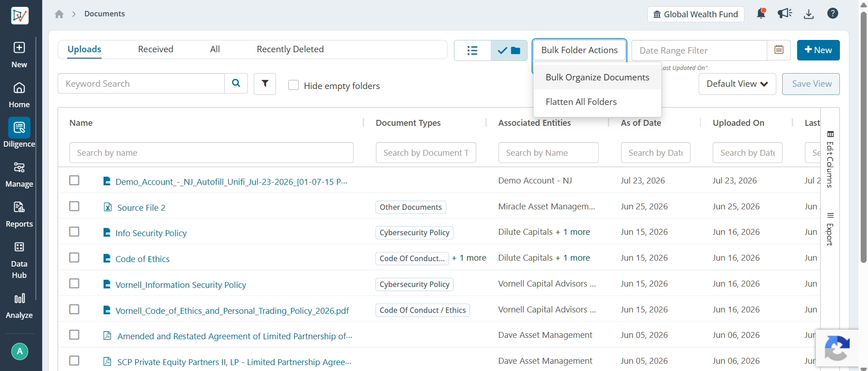Viewport: 868px width, 371px height.
Task: Click the page vertical scrollbar
Action: 863,137
